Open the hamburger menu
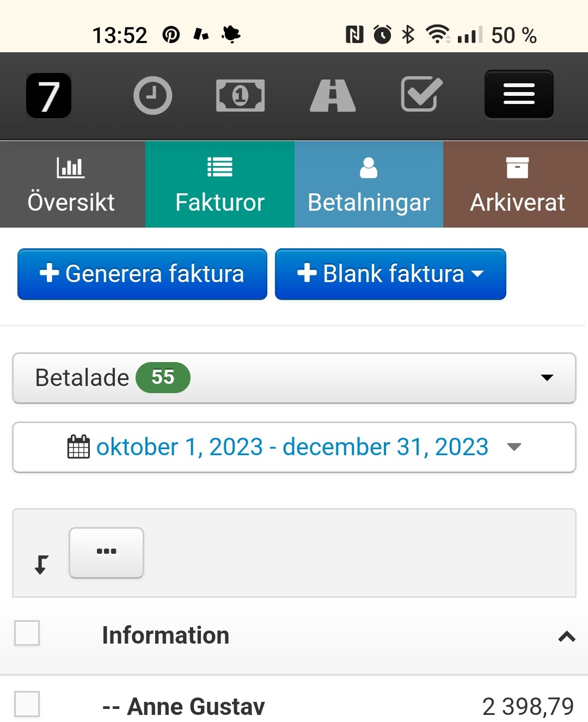Image resolution: width=588 pixels, height=722 pixels. (519, 95)
